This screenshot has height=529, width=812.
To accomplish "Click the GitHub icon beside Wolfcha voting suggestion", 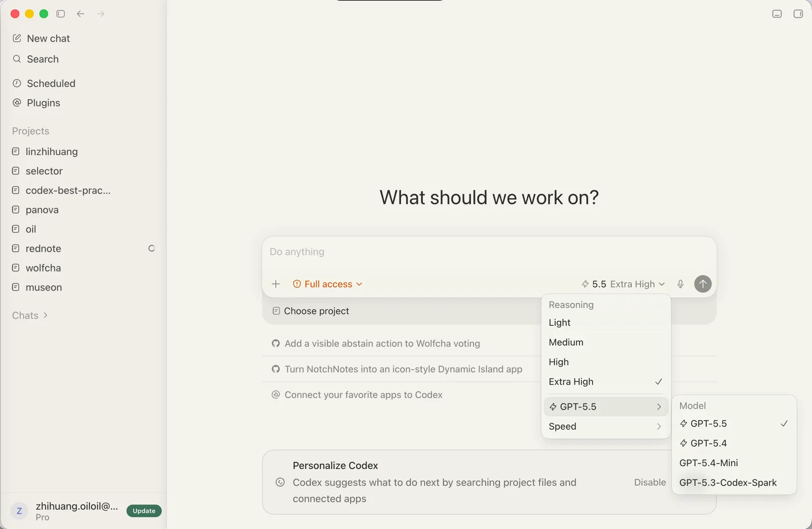I will (x=276, y=344).
